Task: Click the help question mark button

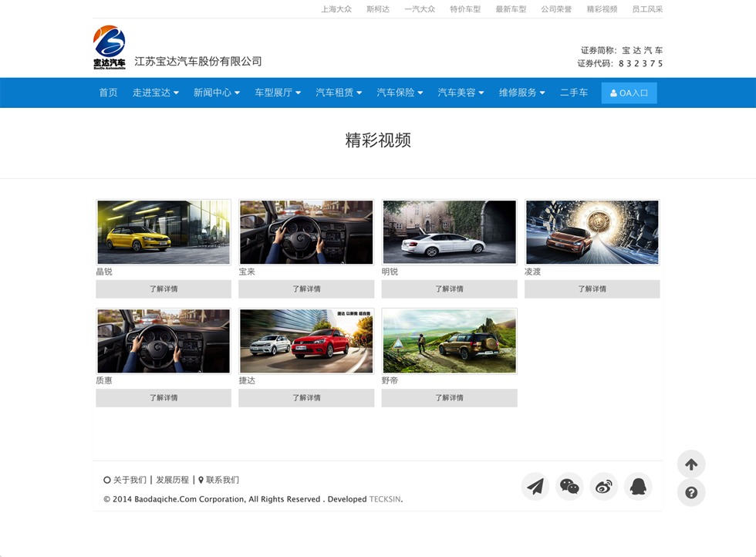Action: click(x=691, y=492)
